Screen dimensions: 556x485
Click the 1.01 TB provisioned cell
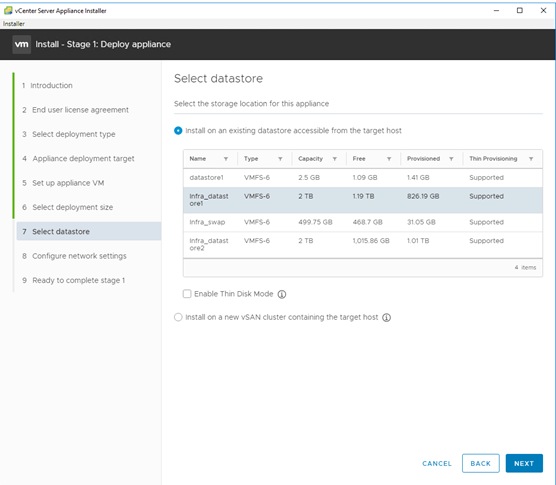coord(418,241)
